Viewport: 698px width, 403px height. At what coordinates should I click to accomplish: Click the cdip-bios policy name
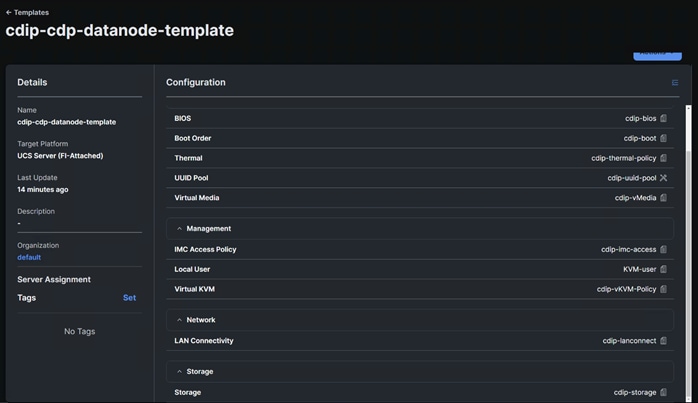(641, 118)
